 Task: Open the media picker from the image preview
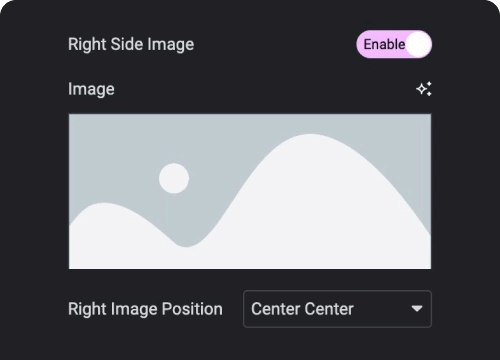click(x=250, y=191)
